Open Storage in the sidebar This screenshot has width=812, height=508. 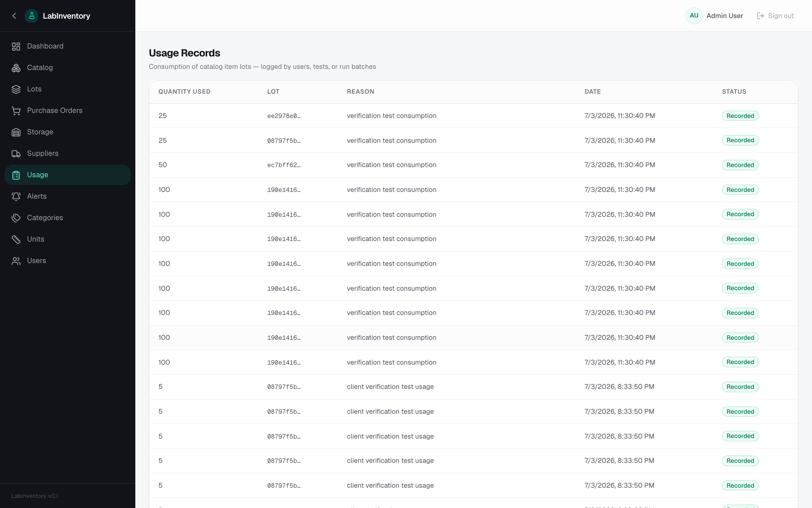[x=67, y=132]
